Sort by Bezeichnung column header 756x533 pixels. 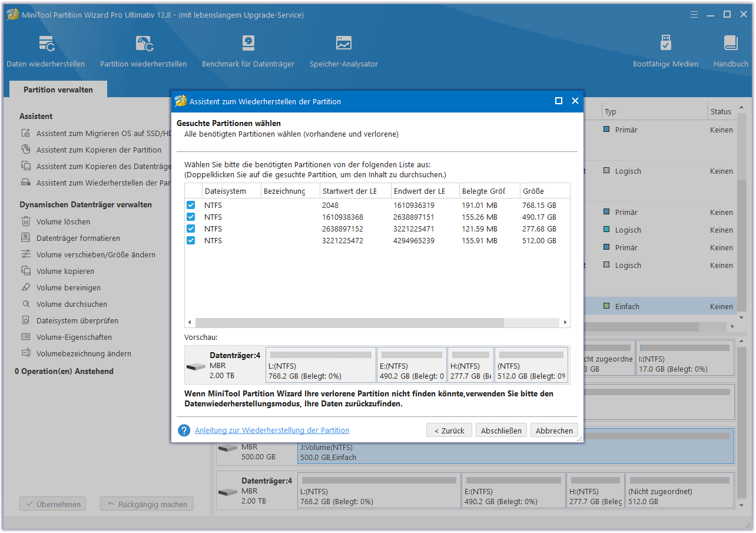pos(291,191)
